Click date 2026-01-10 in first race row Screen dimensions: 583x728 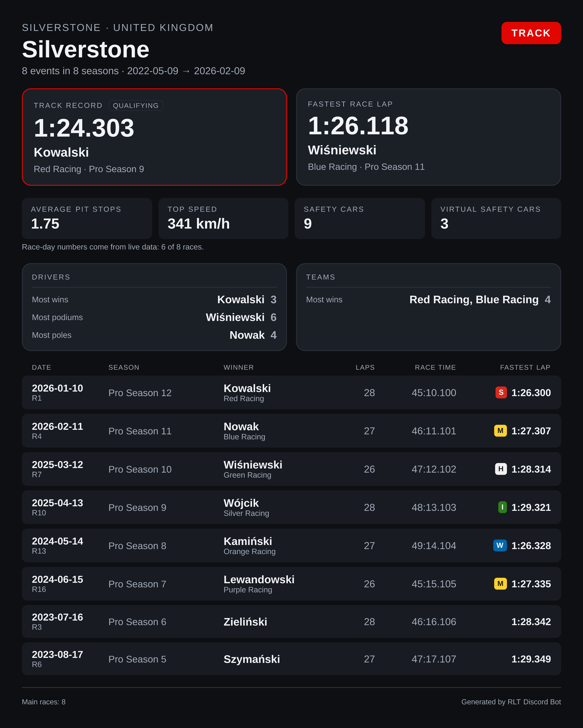click(x=57, y=388)
